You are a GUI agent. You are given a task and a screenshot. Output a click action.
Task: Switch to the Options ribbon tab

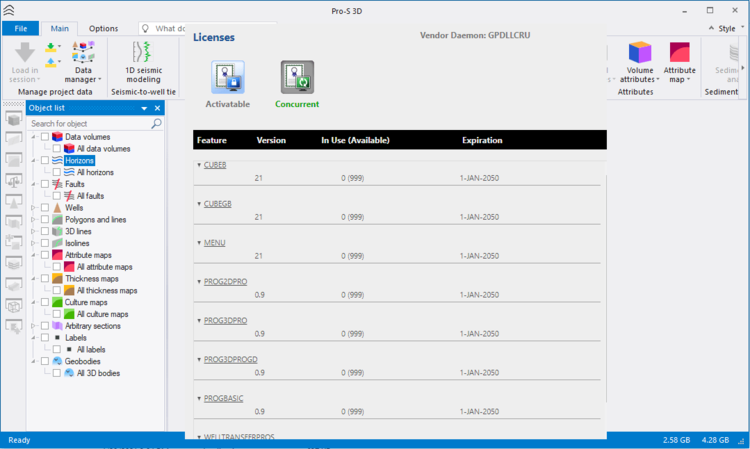pos(103,29)
